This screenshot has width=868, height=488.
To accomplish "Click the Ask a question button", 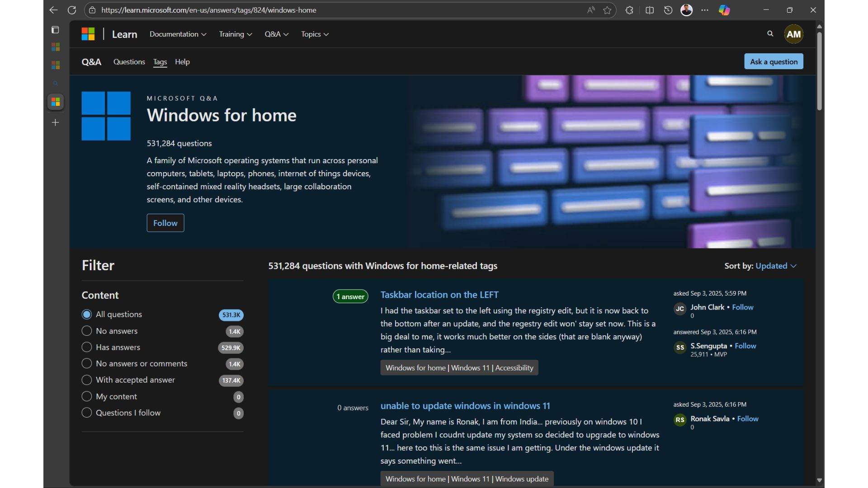I will pos(774,62).
